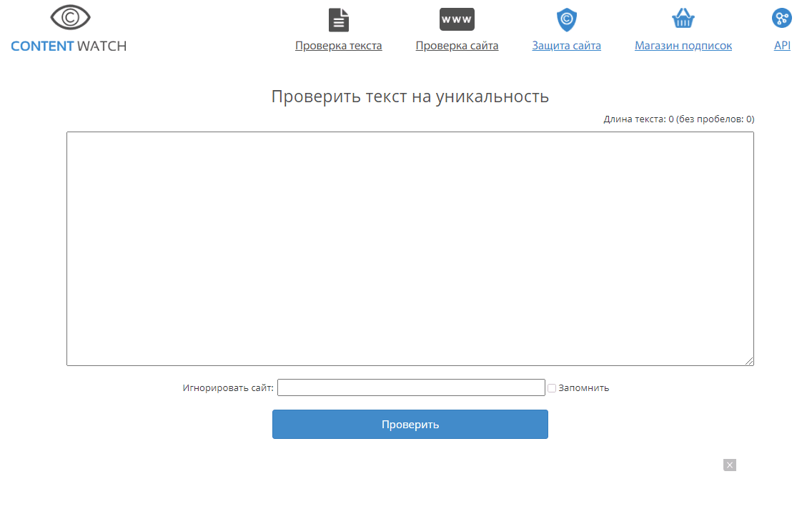The image size is (812, 519).
Task: Open the Проверка текста menu link
Action: 339,46
